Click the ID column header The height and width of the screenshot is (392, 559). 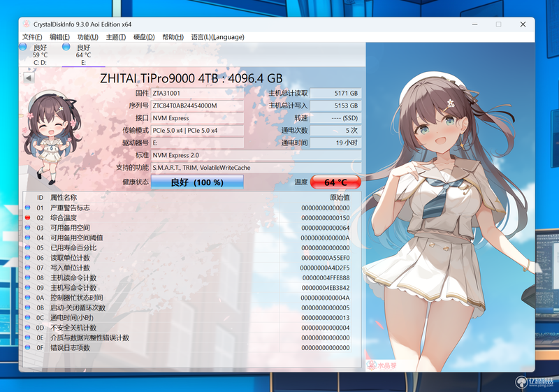[40, 198]
